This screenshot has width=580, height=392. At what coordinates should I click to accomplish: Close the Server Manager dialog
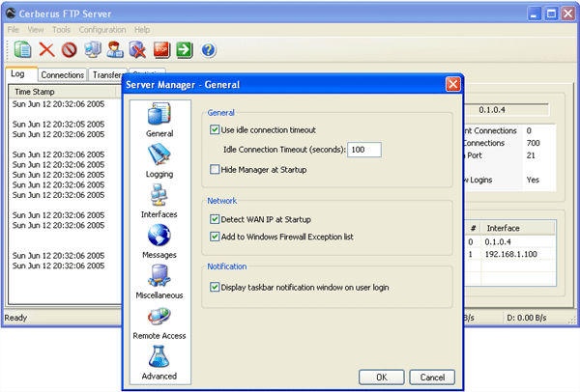click(452, 84)
